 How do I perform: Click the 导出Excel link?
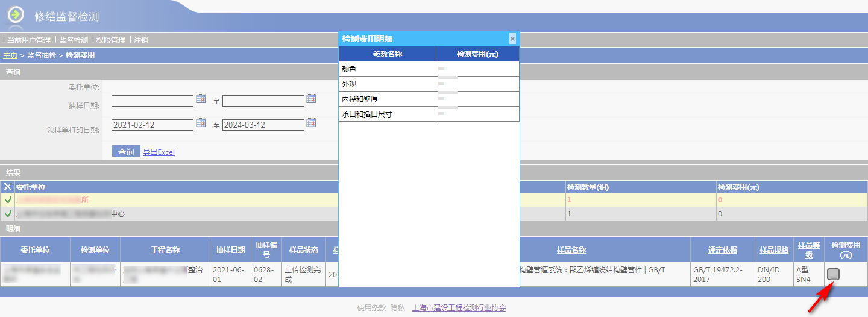pyautogui.click(x=159, y=152)
